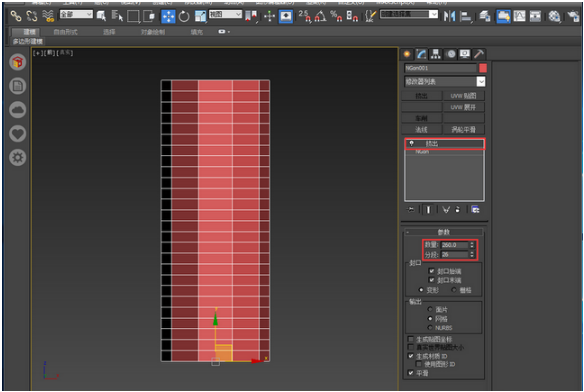Screen dimensions: 584x392
Task: Toggle Show End Result icon
Action: 428,210
